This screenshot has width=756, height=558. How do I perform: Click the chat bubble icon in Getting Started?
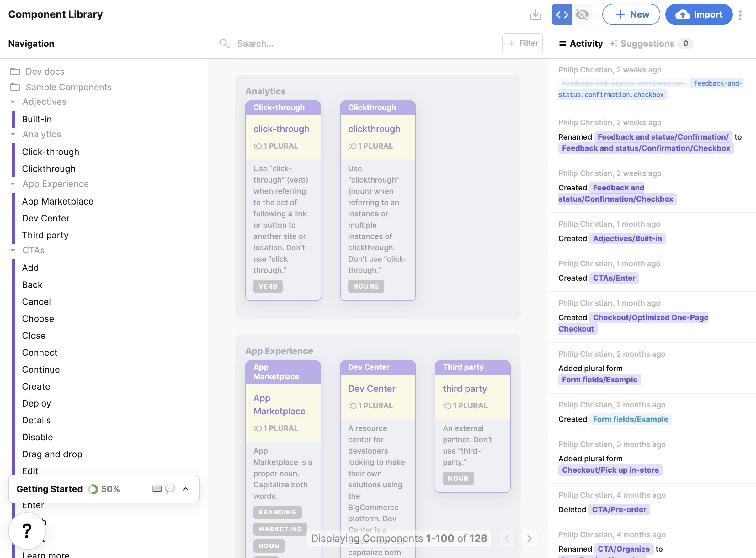coord(171,489)
